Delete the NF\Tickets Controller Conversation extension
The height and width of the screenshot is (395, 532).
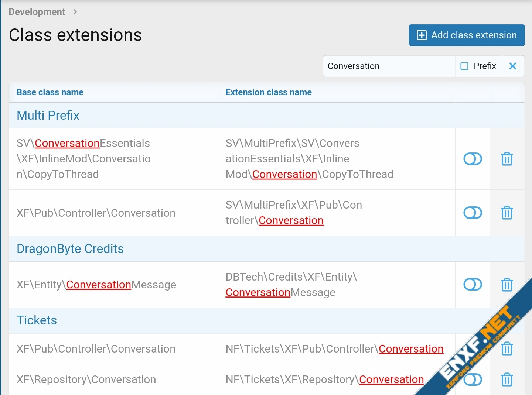[x=507, y=348]
